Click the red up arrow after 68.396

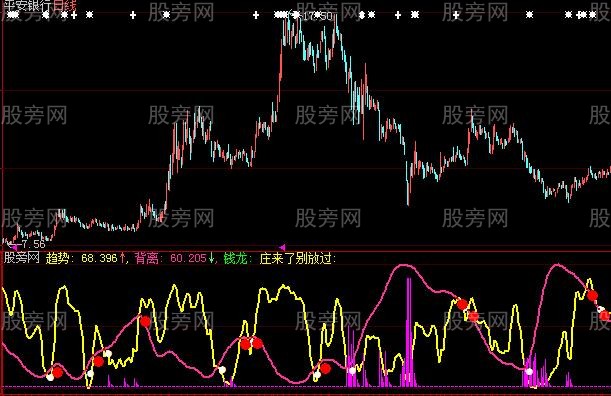pos(122,258)
